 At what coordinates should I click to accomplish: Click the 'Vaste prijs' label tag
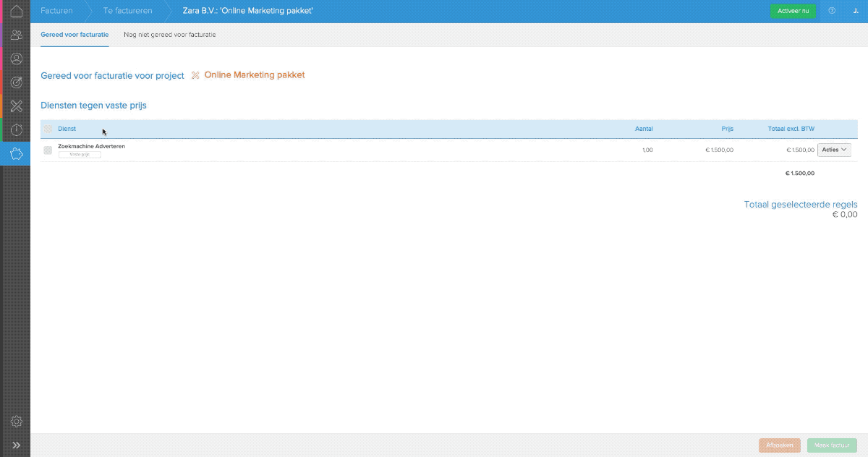tap(80, 155)
